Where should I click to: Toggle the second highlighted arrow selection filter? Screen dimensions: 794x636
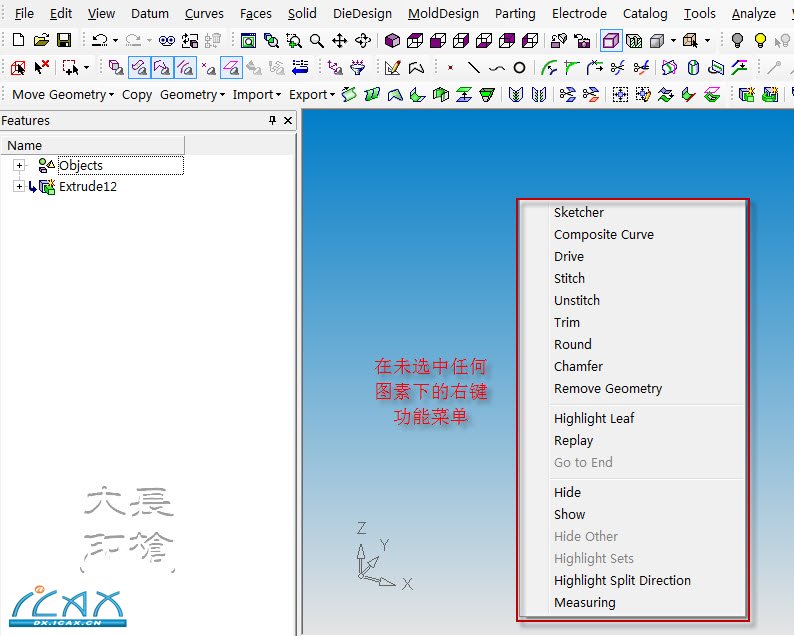(x=162, y=67)
